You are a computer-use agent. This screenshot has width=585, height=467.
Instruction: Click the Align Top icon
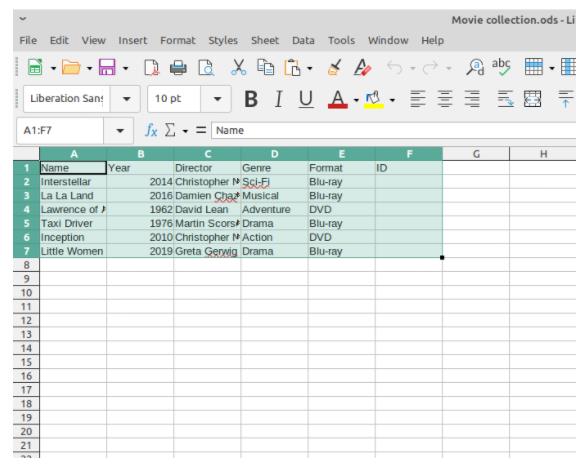[x=566, y=99]
